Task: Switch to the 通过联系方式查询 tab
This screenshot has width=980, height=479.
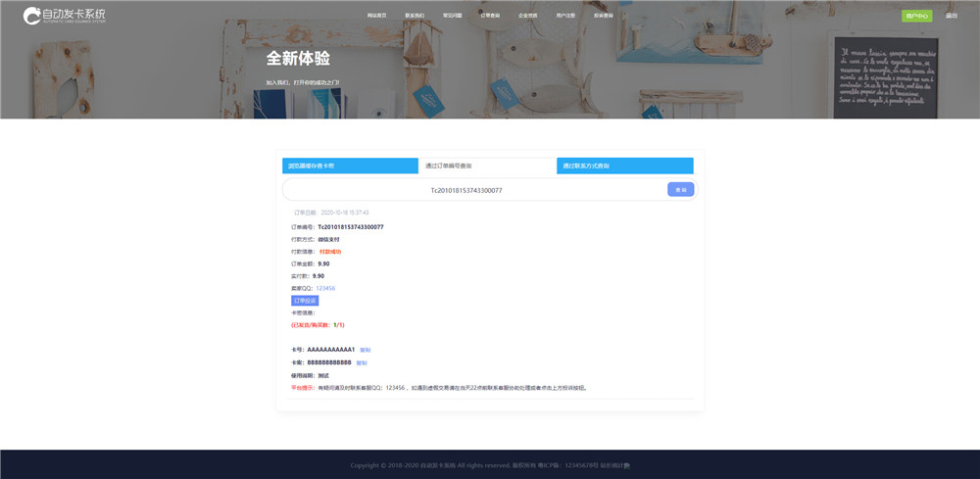Action: 624,167
